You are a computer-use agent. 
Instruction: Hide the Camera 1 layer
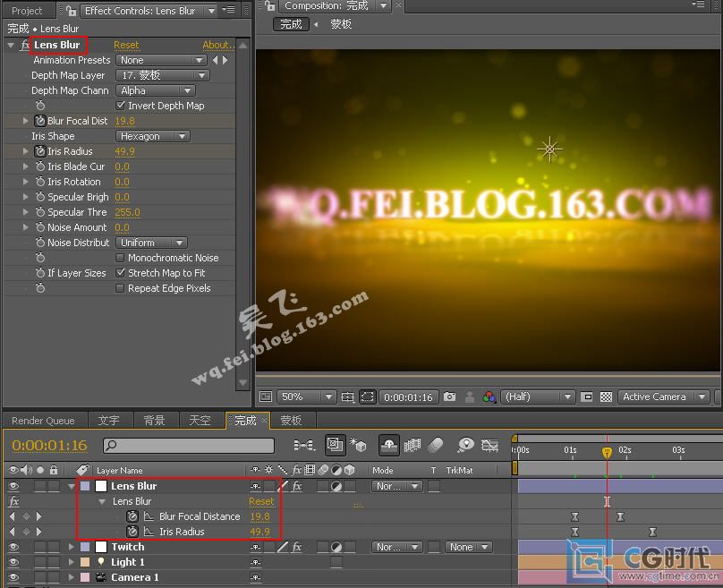pyautogui.click(x=13, y=577)
